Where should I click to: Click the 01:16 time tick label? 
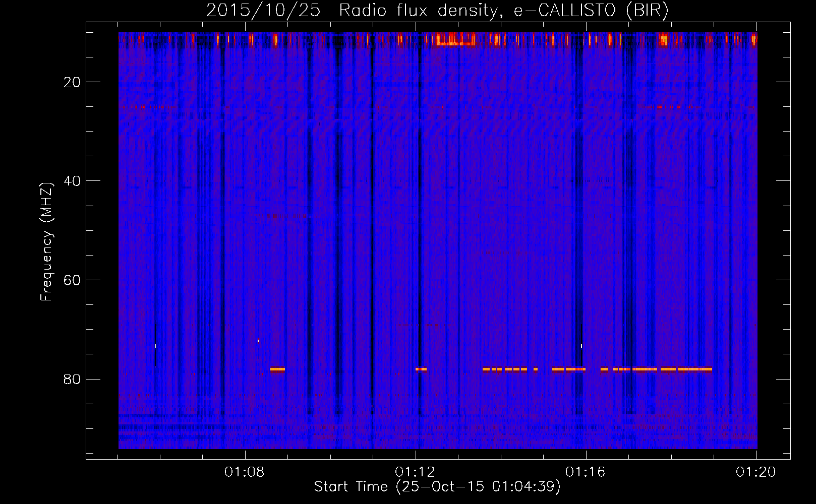click(x=586, y=472)
